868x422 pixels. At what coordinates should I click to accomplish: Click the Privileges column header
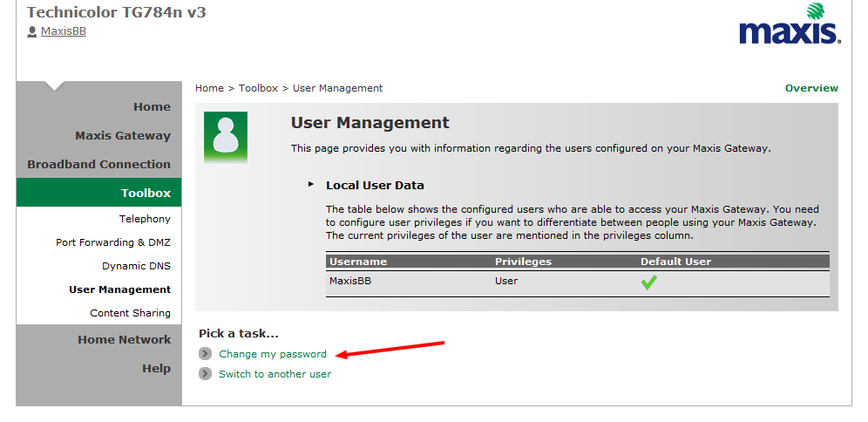click(523, 262)
